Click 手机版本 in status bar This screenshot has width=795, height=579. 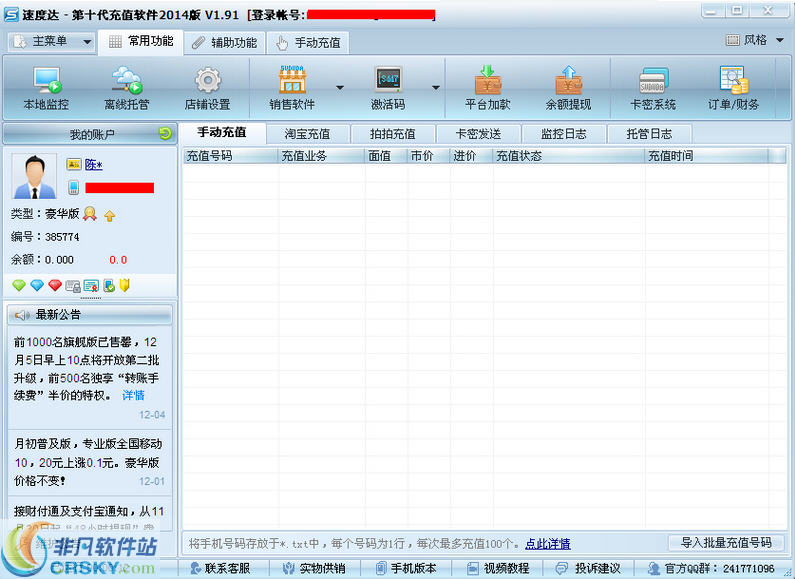coord(407,568)
